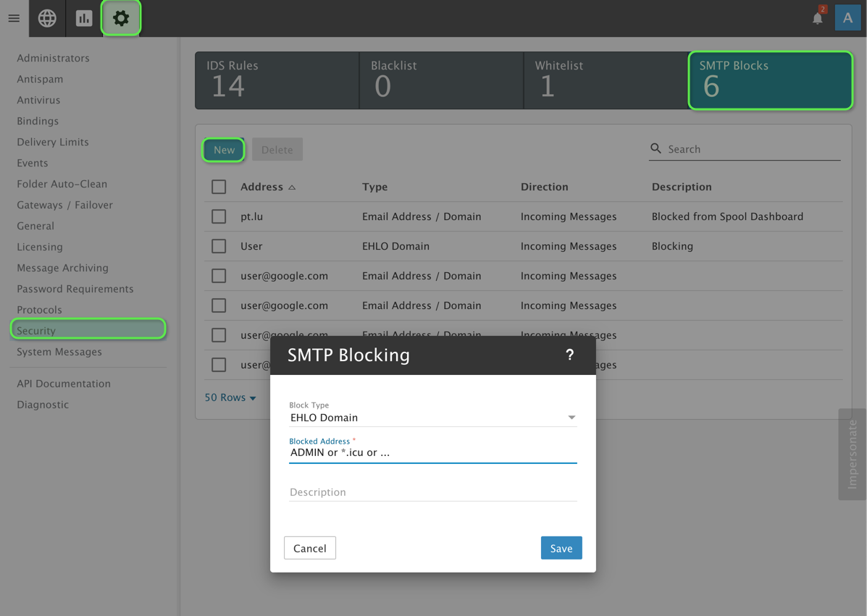Select the pt.lu row checkbox

(219, 216)
